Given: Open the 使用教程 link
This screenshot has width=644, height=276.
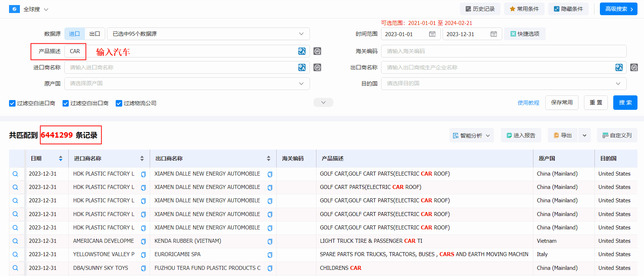Looking at the screenshot, I should (528, 103).
